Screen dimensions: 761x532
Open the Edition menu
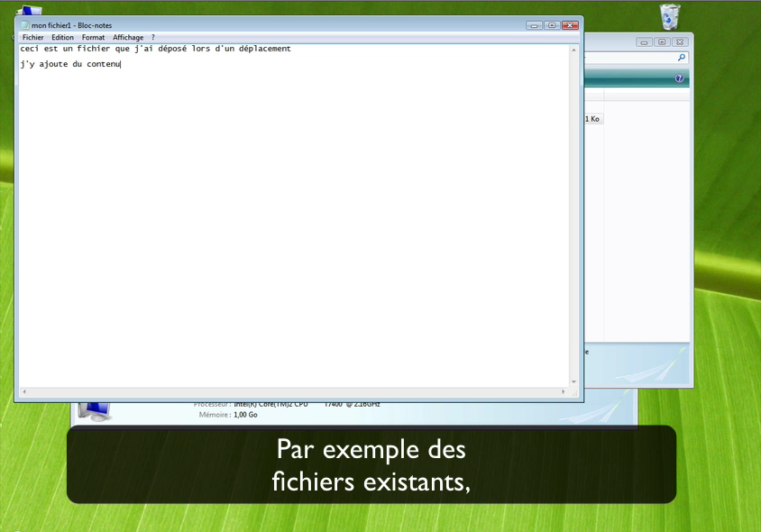62,37
